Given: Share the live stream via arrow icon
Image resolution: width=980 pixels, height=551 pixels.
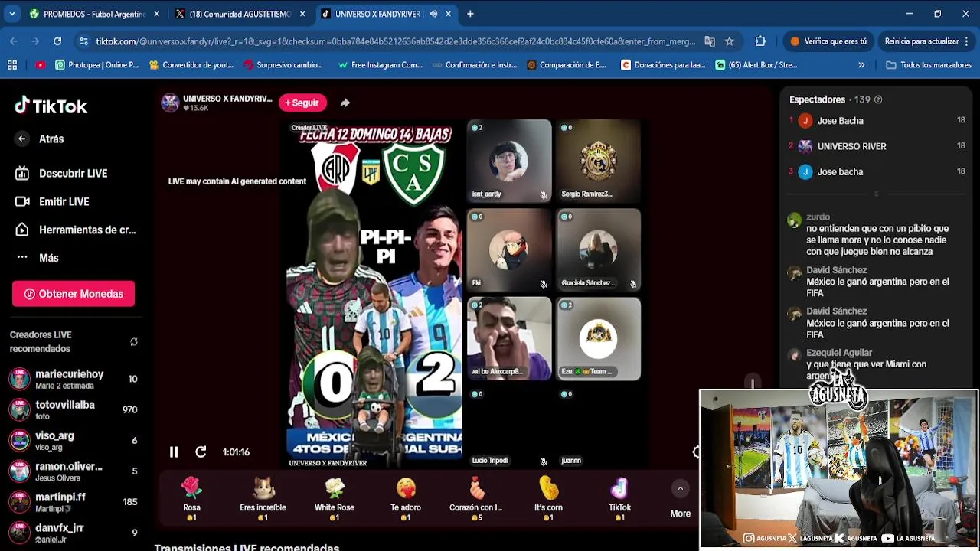Looking at the screenshot, I should point(345,103).
